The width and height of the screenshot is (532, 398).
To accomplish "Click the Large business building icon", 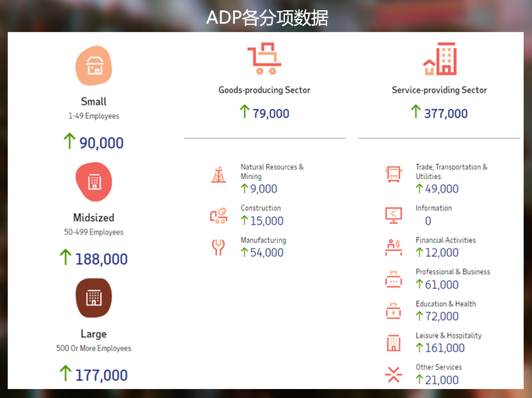I will [93, 298].
